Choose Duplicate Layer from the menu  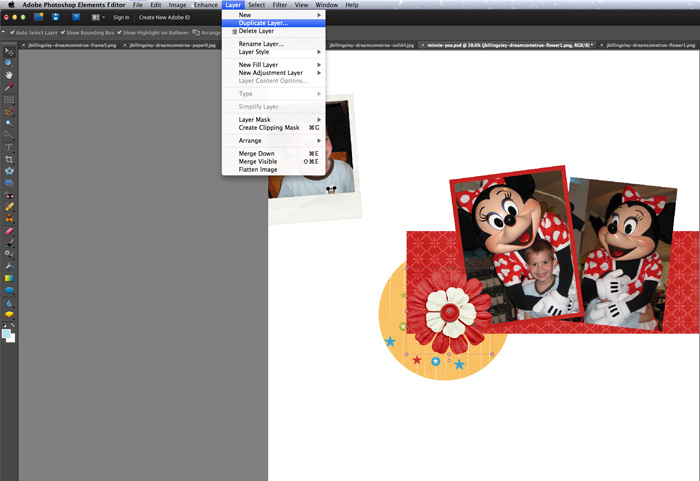(x=274, y=23)
